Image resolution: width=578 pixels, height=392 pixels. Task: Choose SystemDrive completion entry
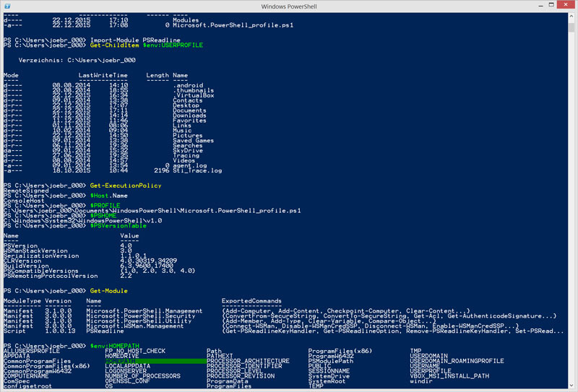point(329,376)
